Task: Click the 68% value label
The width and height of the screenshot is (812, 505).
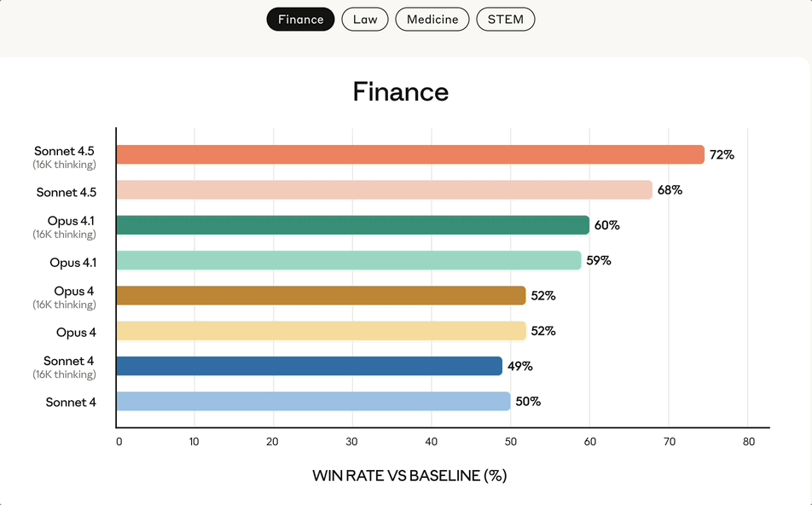Action: click(670, 190)
